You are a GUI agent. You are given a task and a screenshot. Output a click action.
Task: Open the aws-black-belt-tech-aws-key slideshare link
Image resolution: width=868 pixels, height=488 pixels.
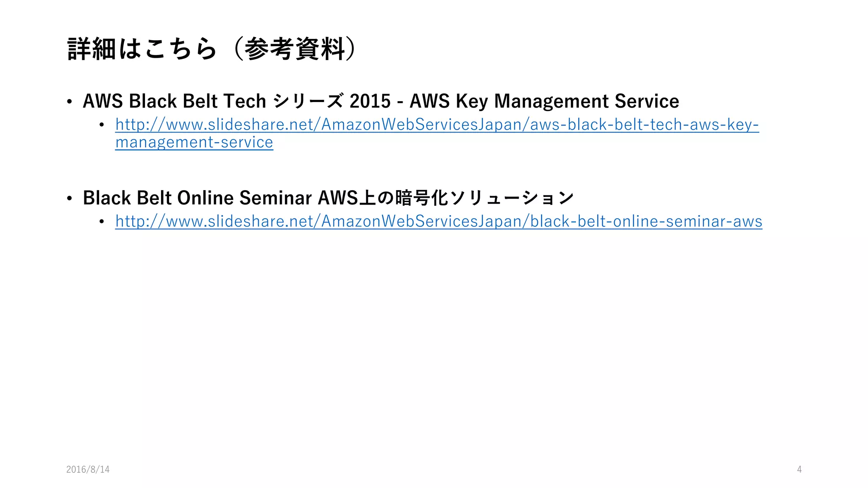click(437, 125)
